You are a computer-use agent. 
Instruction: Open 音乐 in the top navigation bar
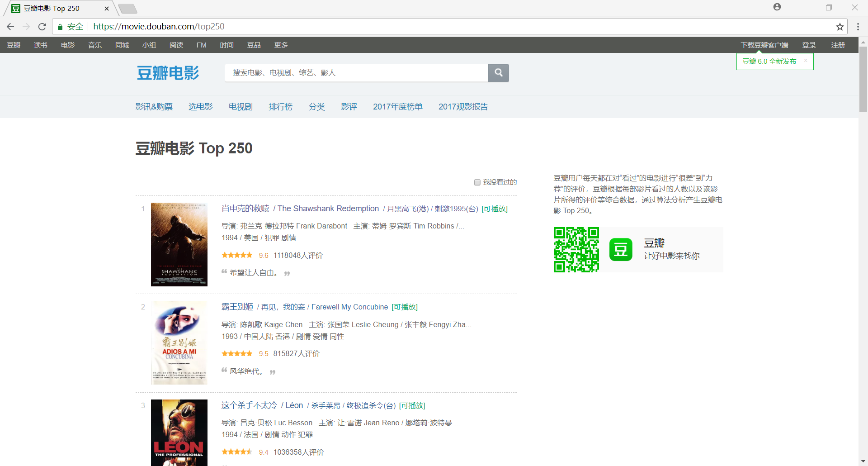[x=95, y=45]
